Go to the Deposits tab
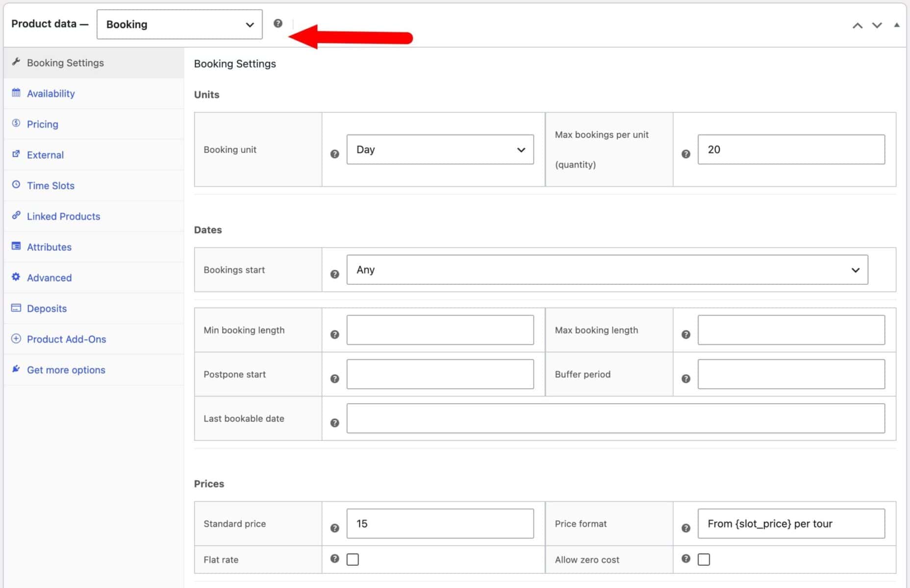This screenshot has height=588, width=910. [x=94, y=309]
